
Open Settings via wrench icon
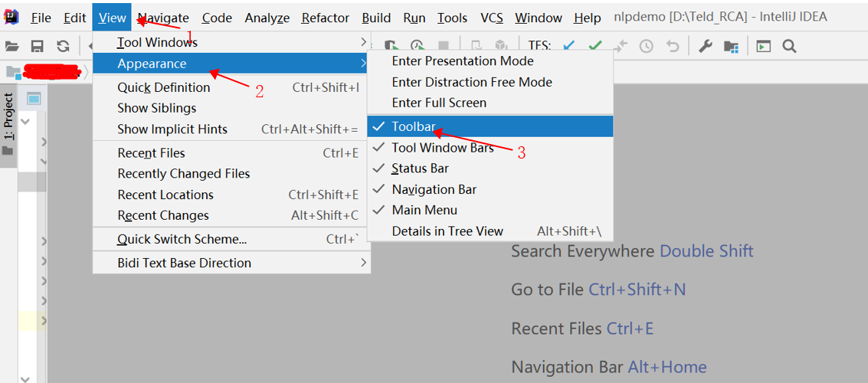pyautogui.click(x=705, y=46)
